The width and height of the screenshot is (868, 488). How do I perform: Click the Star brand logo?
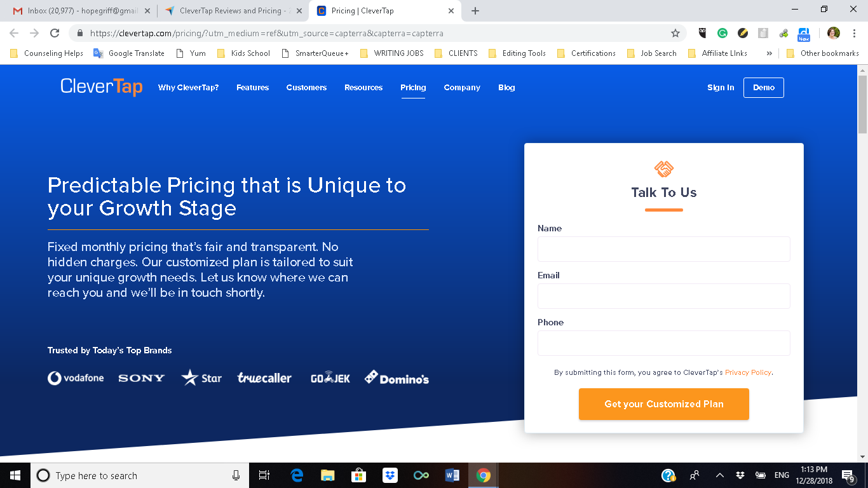click(201, 377)
